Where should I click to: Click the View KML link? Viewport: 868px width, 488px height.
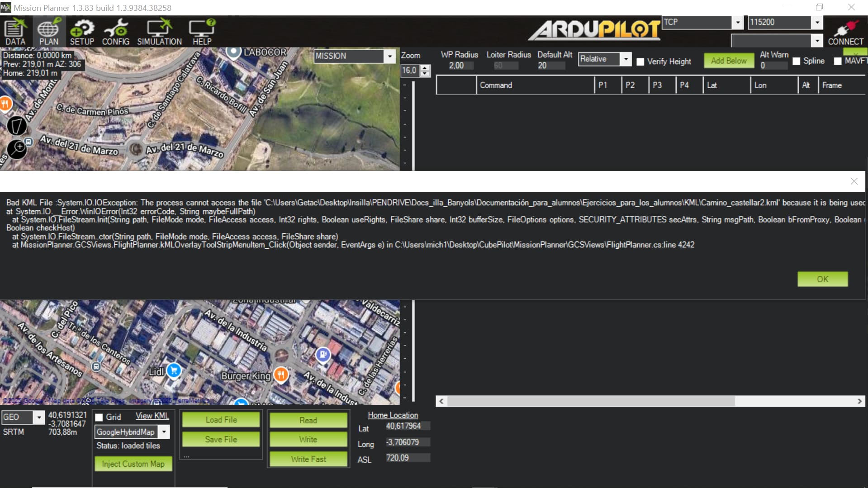tap(152, 416)
